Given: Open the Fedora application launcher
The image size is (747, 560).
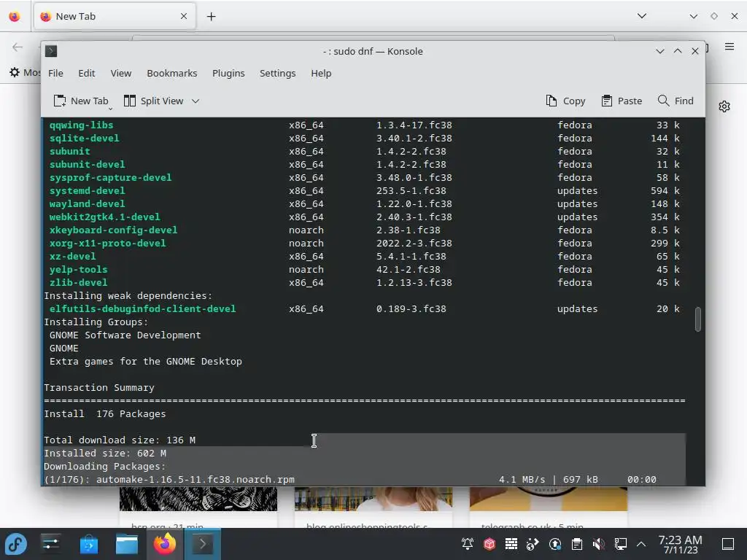Looking at the screenshot, I should pyautogui.click(x=16, y=544).
